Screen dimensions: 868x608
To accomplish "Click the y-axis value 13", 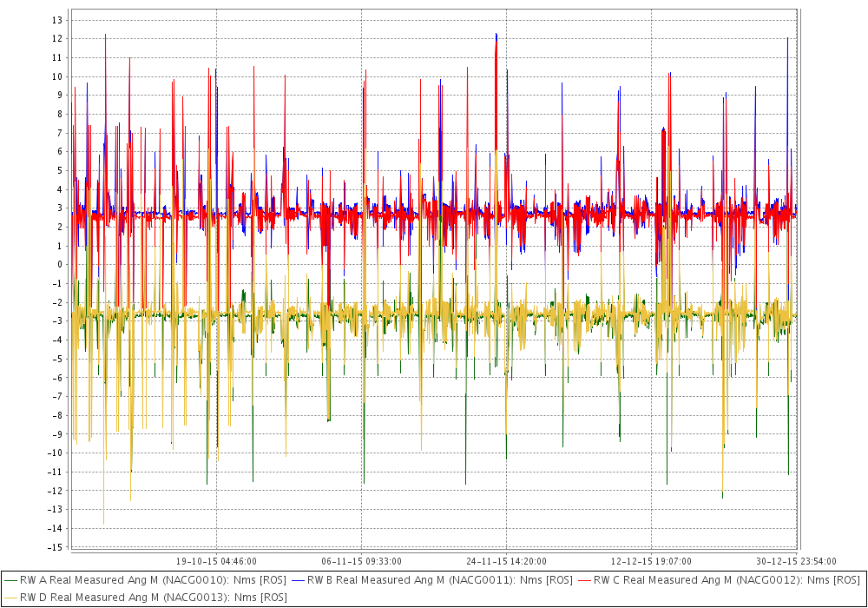I will click(x=57, y=20).
